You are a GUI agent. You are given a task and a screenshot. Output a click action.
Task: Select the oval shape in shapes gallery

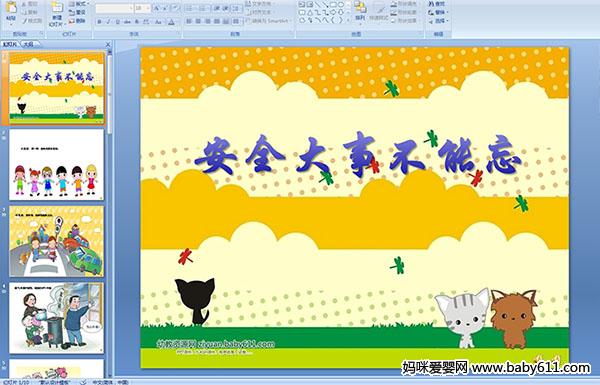pos(341,5)
